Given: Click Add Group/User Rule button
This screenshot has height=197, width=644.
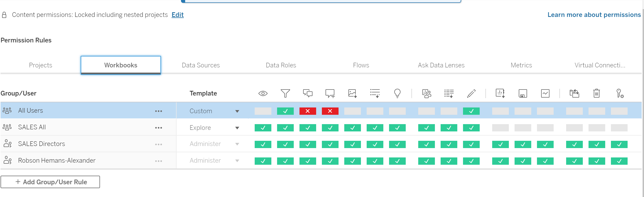Looking at the screenshot, I should (50, 182).
